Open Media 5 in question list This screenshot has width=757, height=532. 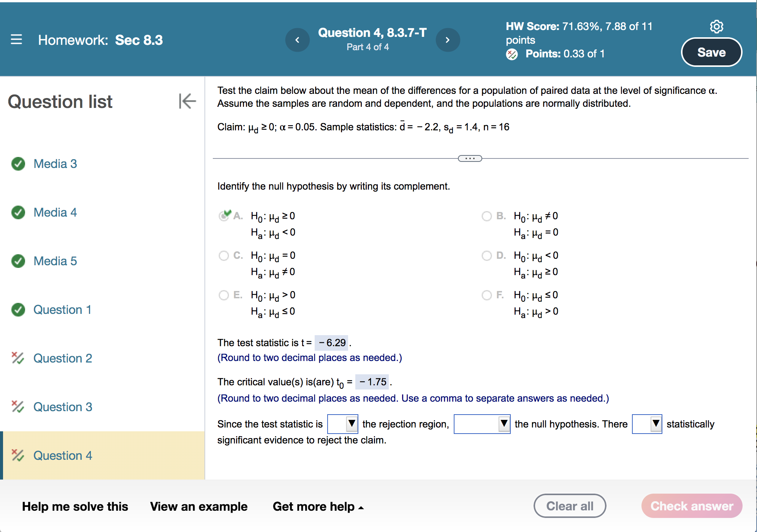point(55,261)
